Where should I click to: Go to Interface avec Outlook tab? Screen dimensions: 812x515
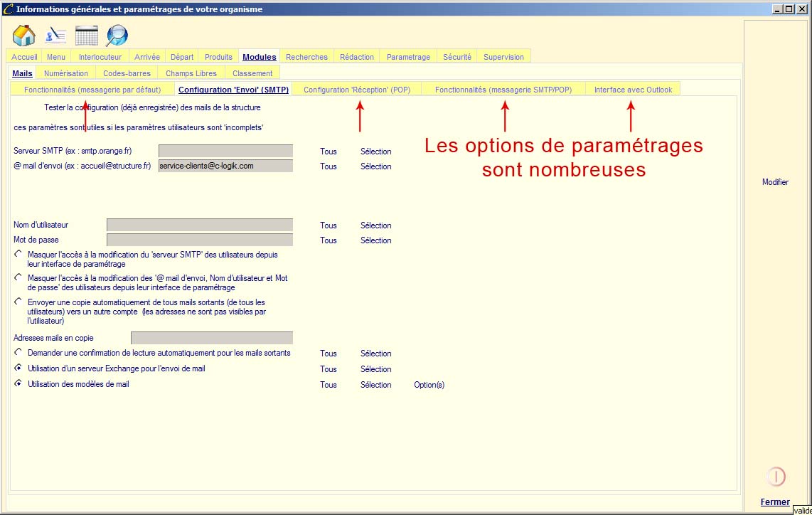[633, 90]
